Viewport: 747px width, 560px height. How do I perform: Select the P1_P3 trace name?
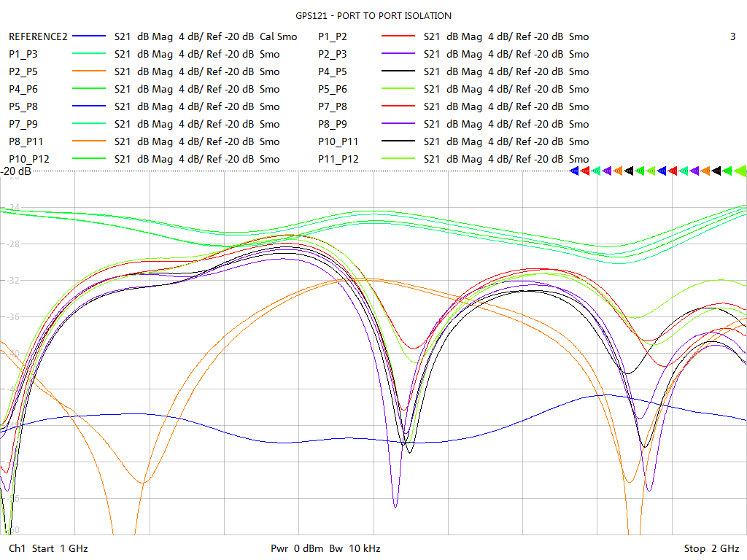24,54
